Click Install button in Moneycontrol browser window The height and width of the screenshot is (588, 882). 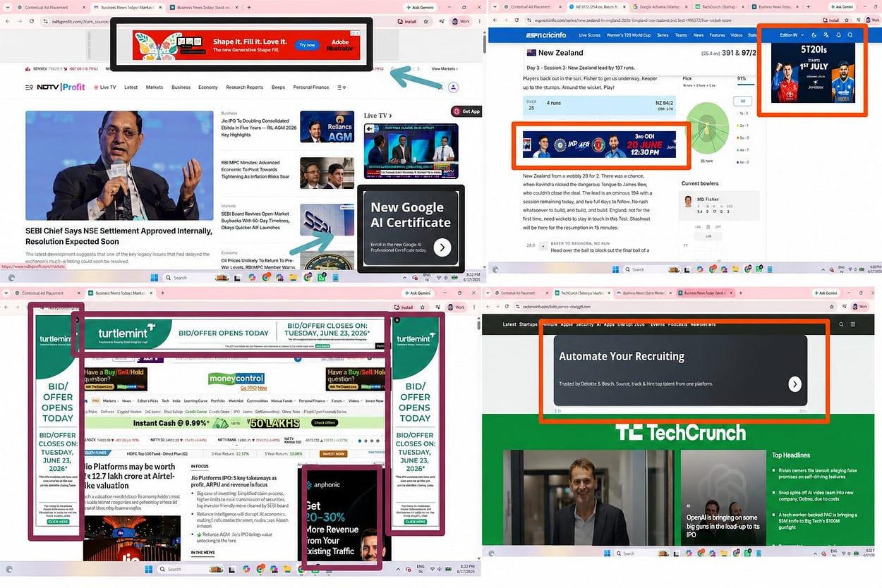coord(404,307)
